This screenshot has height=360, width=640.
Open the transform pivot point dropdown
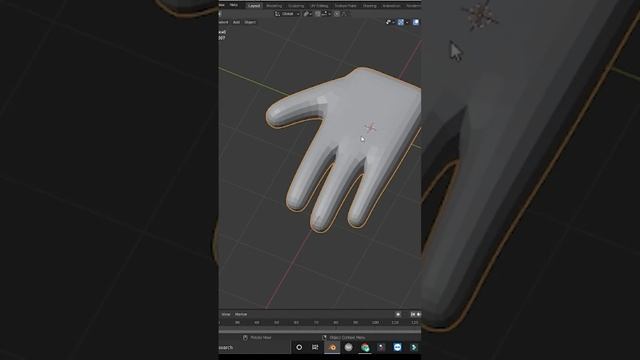click(308, 13)
